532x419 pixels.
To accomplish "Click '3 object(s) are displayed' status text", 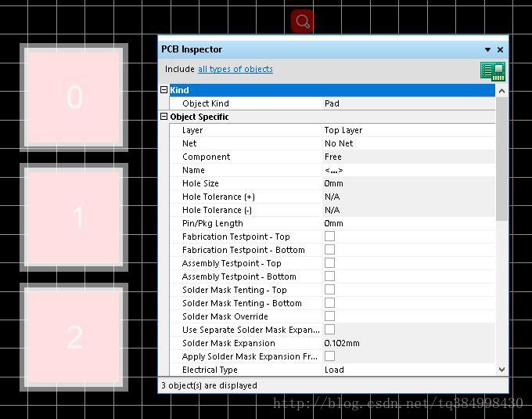I will tap(209, 385).
